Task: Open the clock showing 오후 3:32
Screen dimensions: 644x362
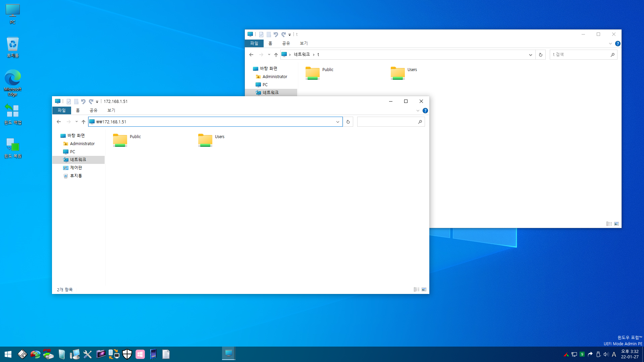Action: pos(630,354)
